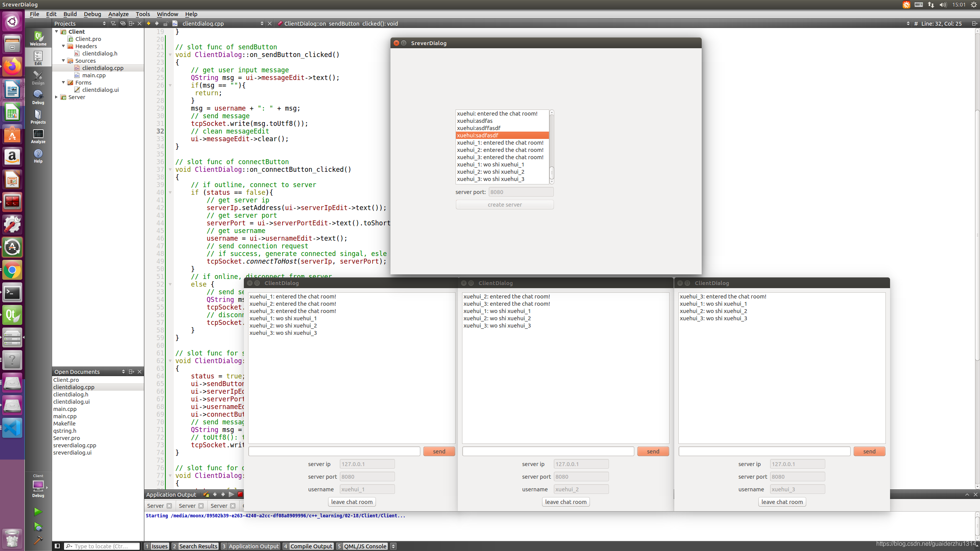This screenshot has height=551, width=980.
Task: Switch to Debug mode in mode bar
Action: 38,97
